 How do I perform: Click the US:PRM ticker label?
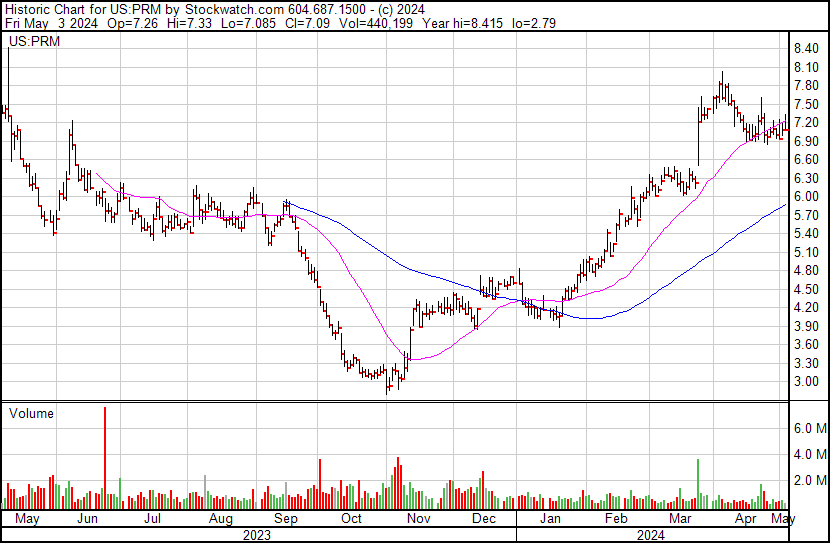pos(34,41)
